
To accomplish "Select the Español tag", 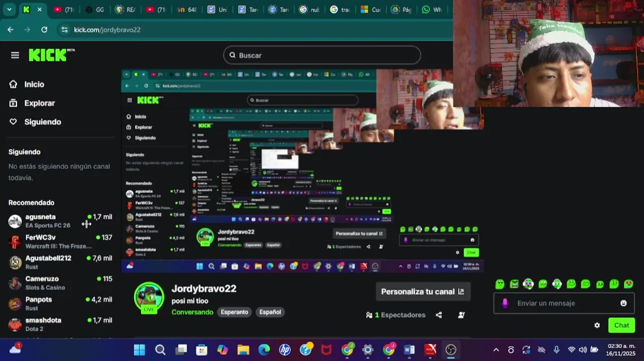I will coord(270,312).
